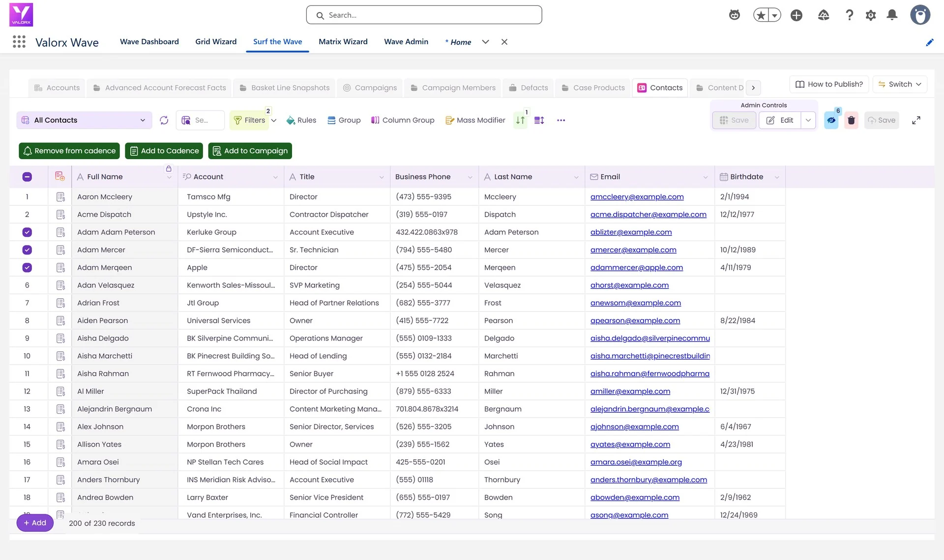Expand the Edit button dropdown arrow

coord(808,120)
